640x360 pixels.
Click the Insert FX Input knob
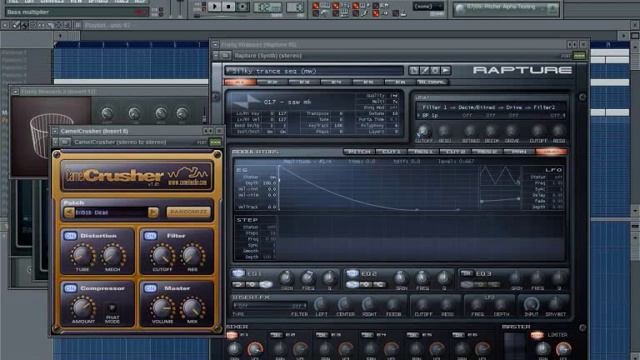(531, 304)
